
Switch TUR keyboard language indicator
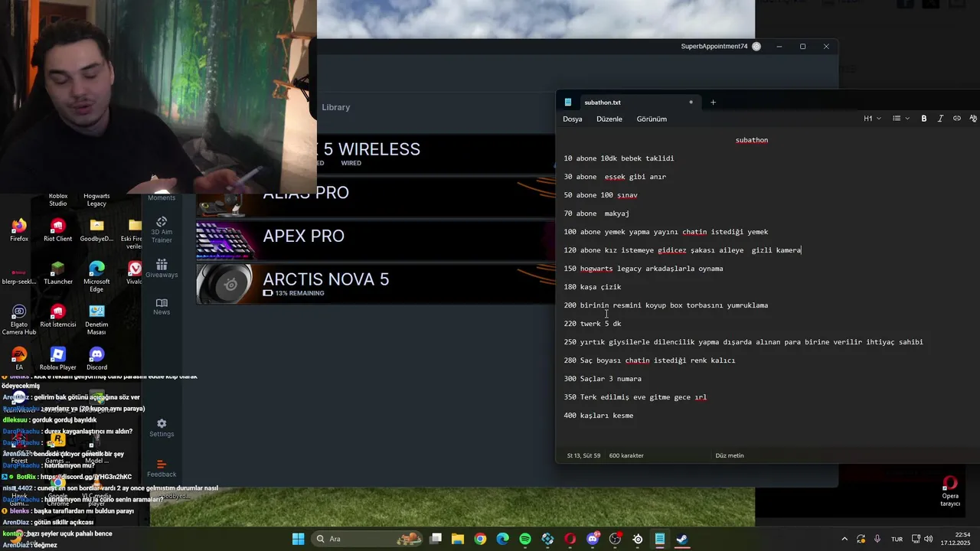click(x=897, y=539)
